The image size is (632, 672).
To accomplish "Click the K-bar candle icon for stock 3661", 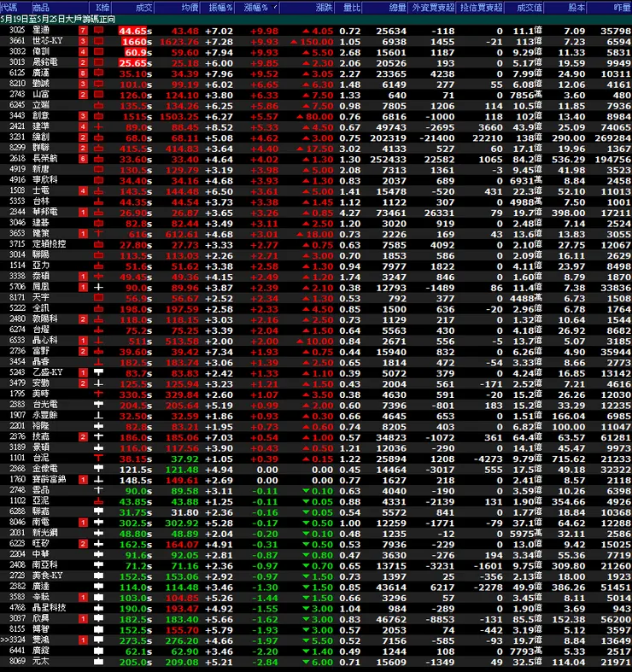I will 98,41.
